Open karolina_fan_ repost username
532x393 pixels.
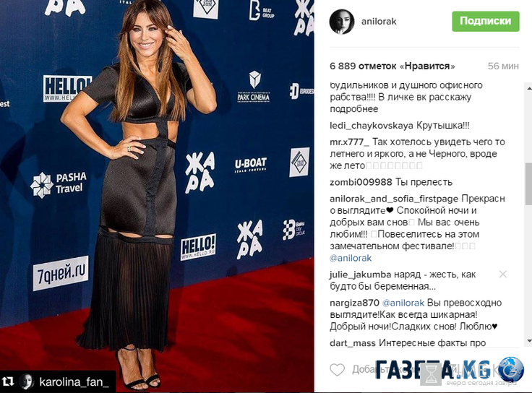[74, 382]
